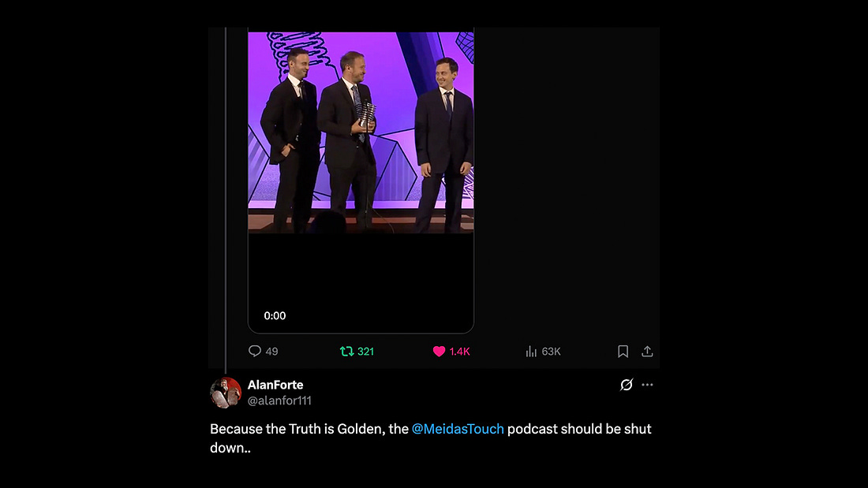This screenshot has width=868, height=488.
Task: Click the Grok slashed-circle icon
Action: pyautogui.click(x=627, y=385)
